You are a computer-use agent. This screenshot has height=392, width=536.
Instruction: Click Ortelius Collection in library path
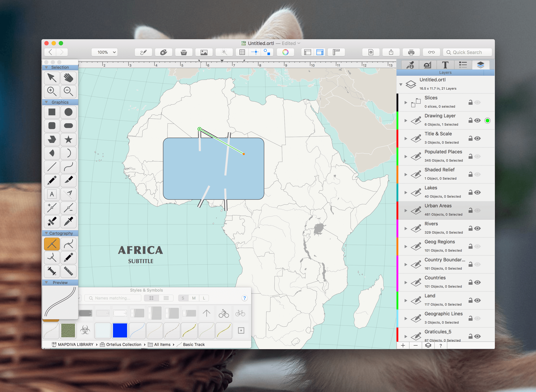pos(123,344)
